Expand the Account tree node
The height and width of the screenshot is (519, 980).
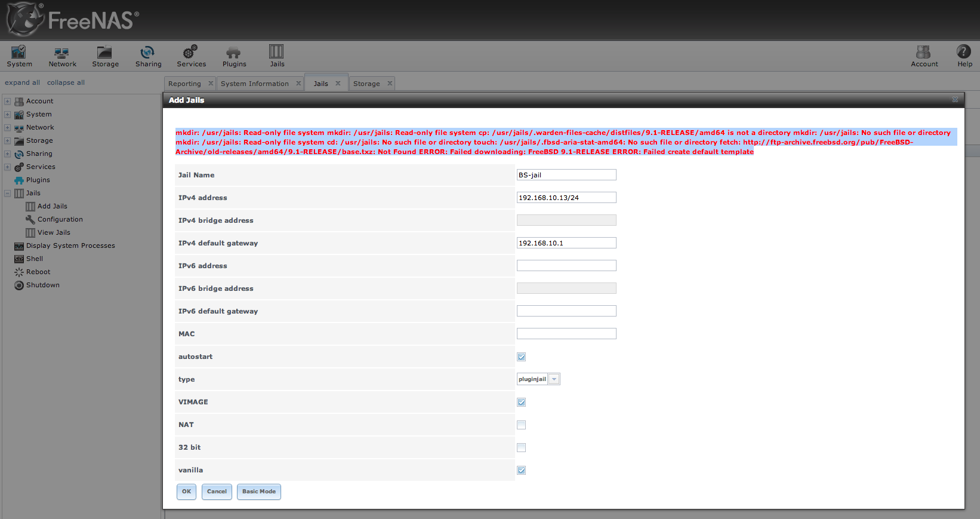click(8, 102)
